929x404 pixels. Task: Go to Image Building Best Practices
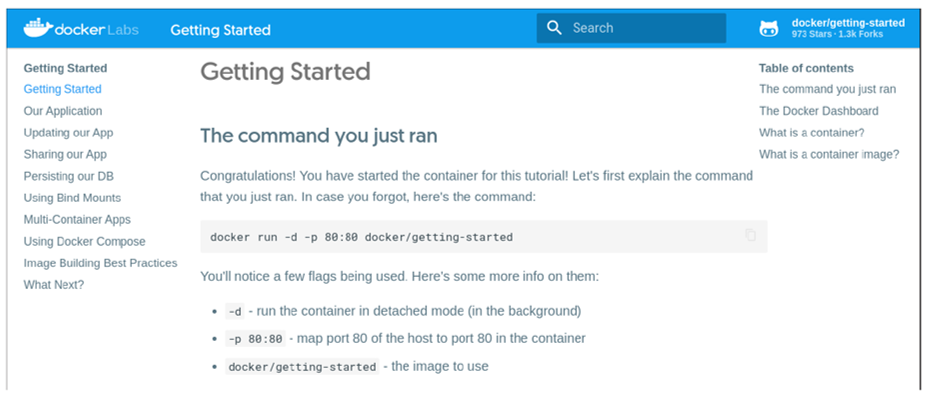pyautogui.click(x=100, y=263)
